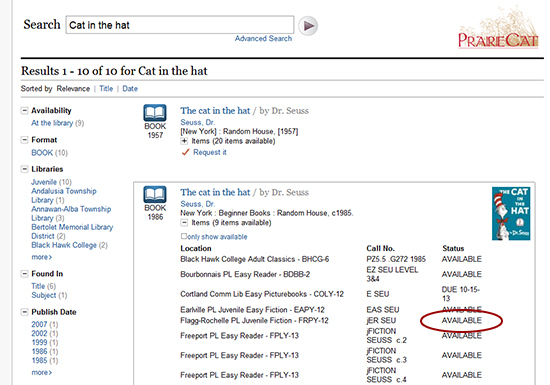Click call number jER SEU
Viewport: 550px width, 385px height.
click(381, 320)
